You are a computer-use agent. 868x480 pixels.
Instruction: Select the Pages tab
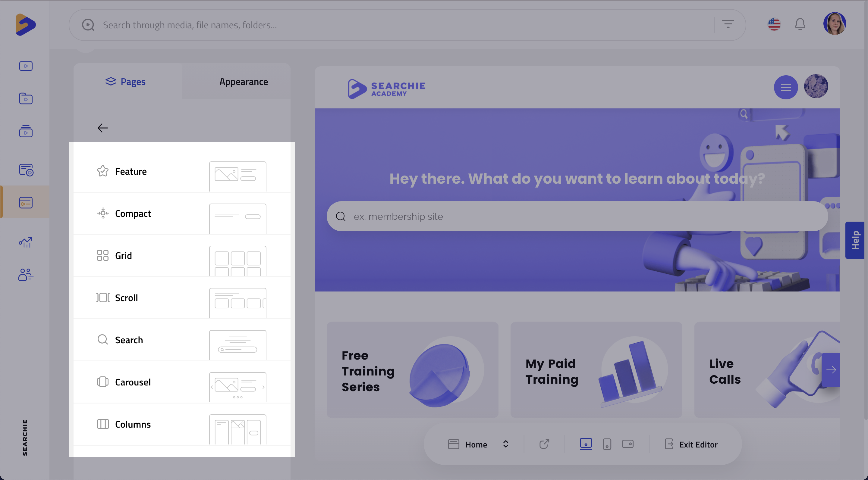pyautogui.click(x=125, y=82)
